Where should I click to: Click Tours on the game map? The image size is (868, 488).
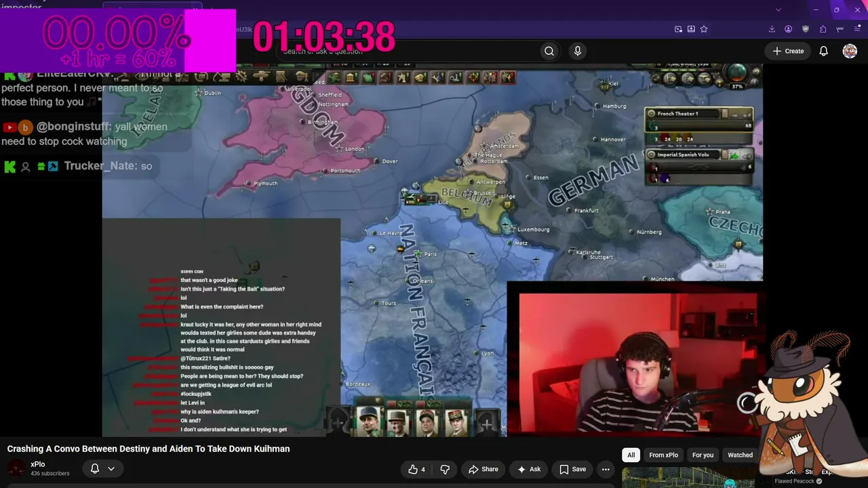pos(389,303)
